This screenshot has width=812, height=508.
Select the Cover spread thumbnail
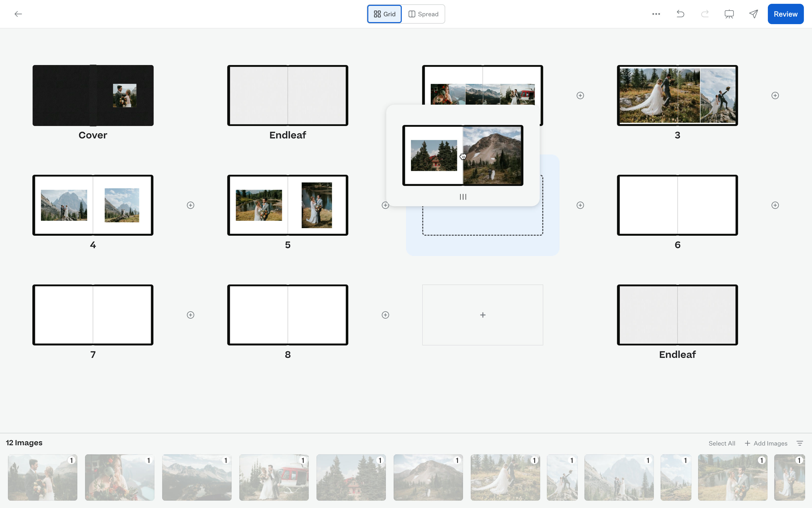click(93, 96)
